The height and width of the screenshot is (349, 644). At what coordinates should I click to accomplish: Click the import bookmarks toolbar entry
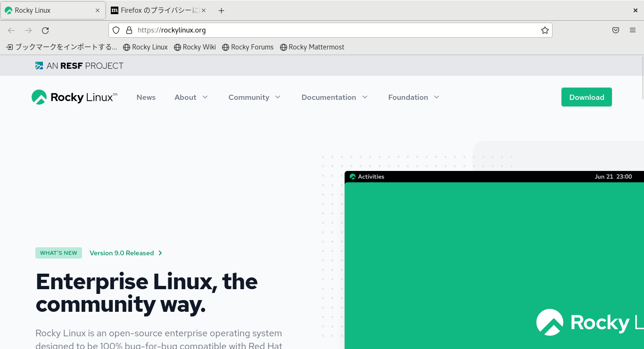[61, 47]
